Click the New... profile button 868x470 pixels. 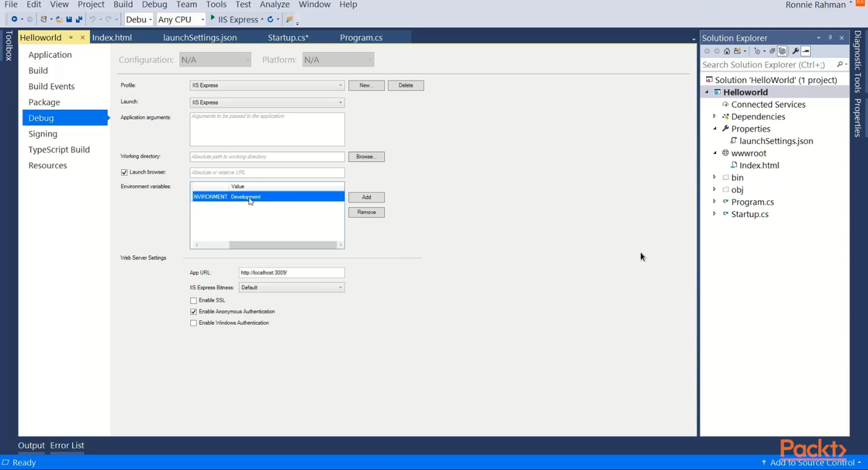tap(366, 85)
